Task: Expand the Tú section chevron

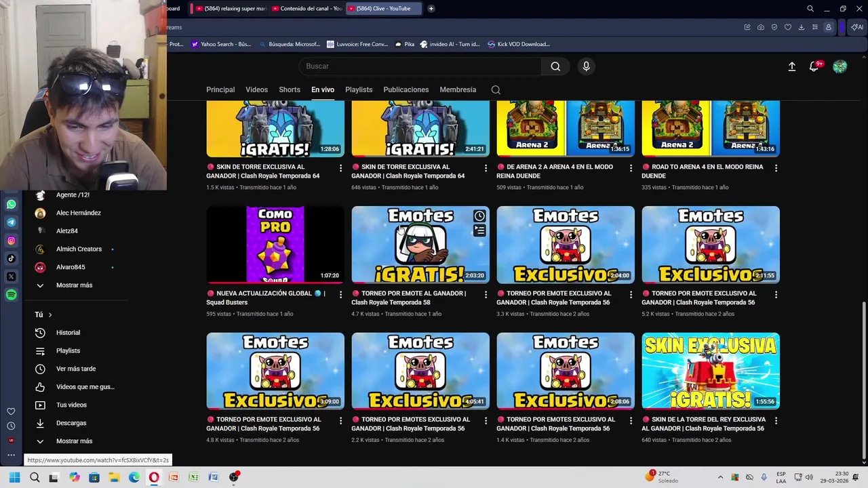Action: point(50,314)
